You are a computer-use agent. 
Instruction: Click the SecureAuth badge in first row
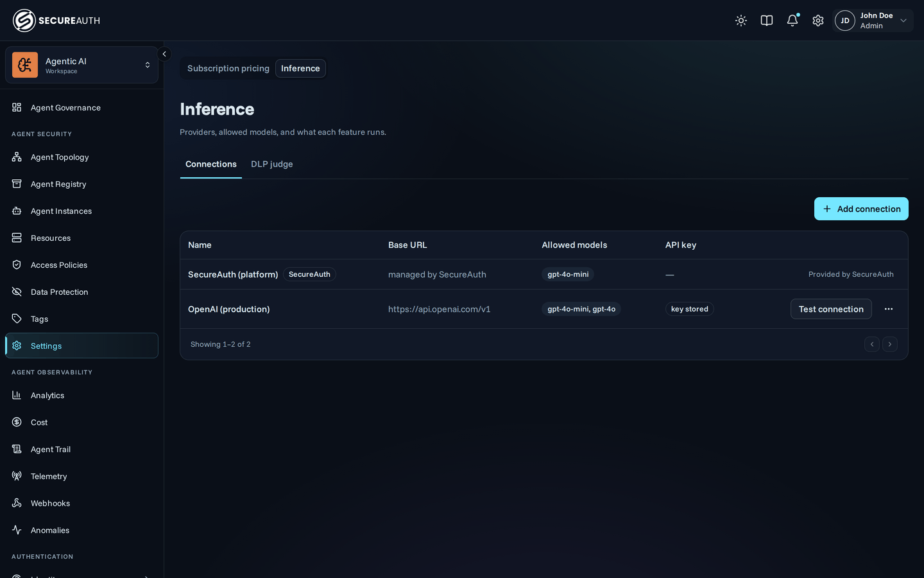click(x=309, y=274)
